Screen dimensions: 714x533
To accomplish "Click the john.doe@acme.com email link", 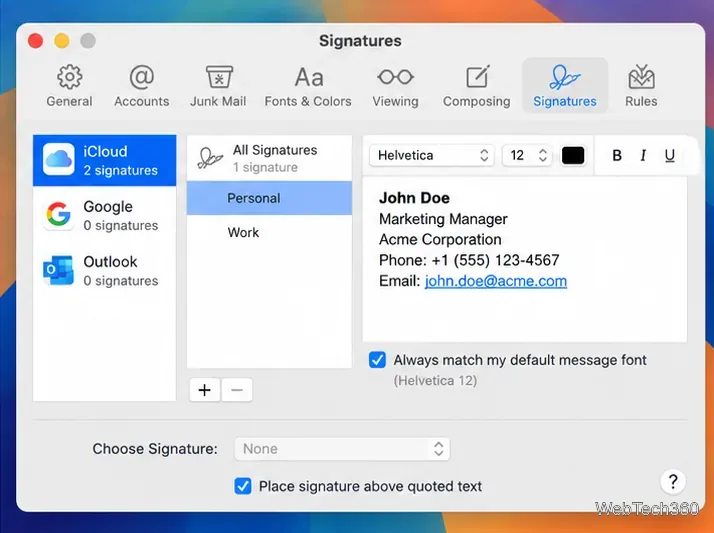I will pyautogui.click(x=496, y=281).
